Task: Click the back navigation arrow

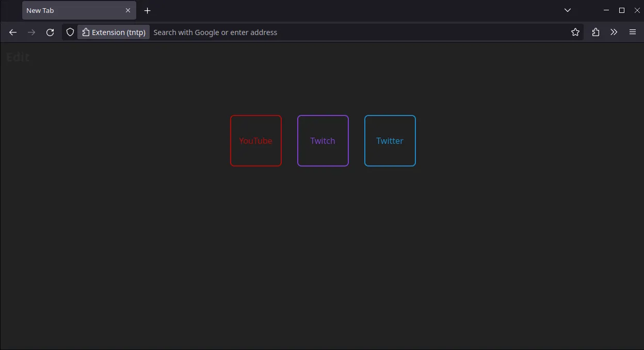Action: [x=13, y=32]
